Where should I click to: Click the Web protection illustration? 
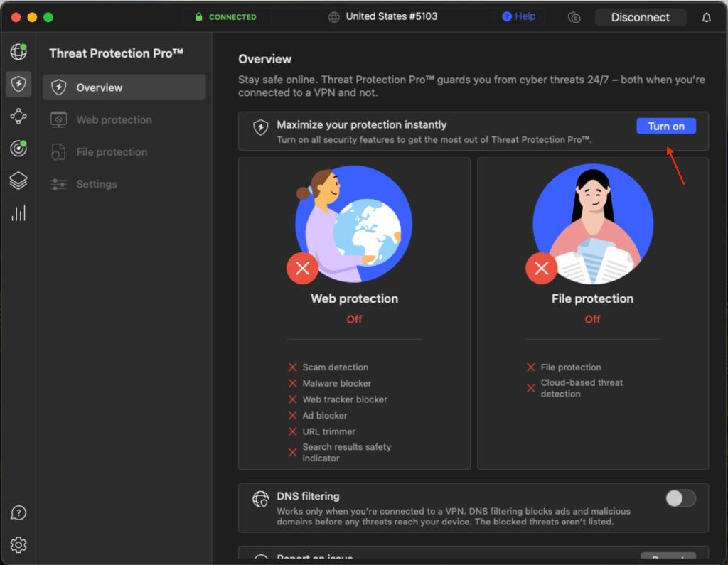353,224
